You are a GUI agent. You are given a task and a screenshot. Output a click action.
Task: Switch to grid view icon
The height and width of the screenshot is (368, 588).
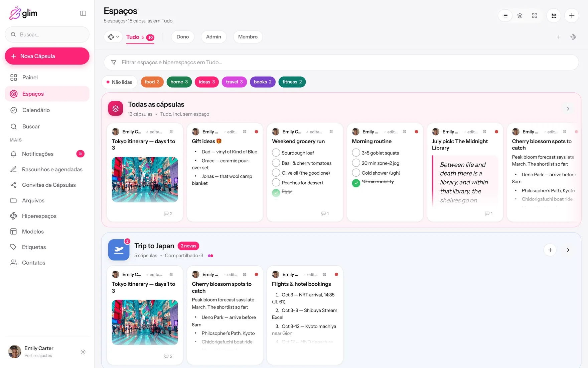pyautogui.click(x=534, y=16)
